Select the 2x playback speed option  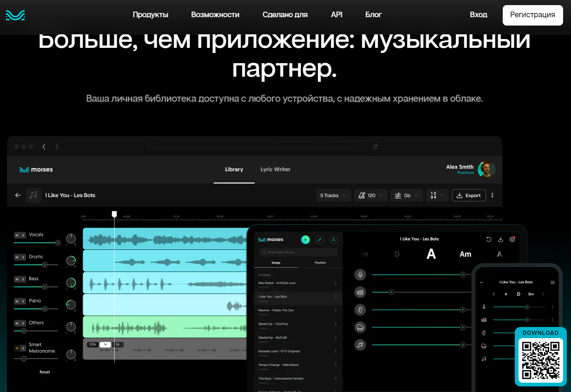pos(118,345)
